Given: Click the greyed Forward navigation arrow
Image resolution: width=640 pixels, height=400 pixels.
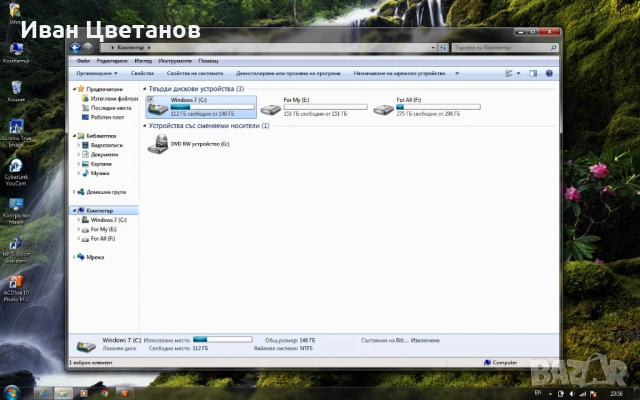Looking at the screenshot, I should pyautogui.click(x=88, y=48).
